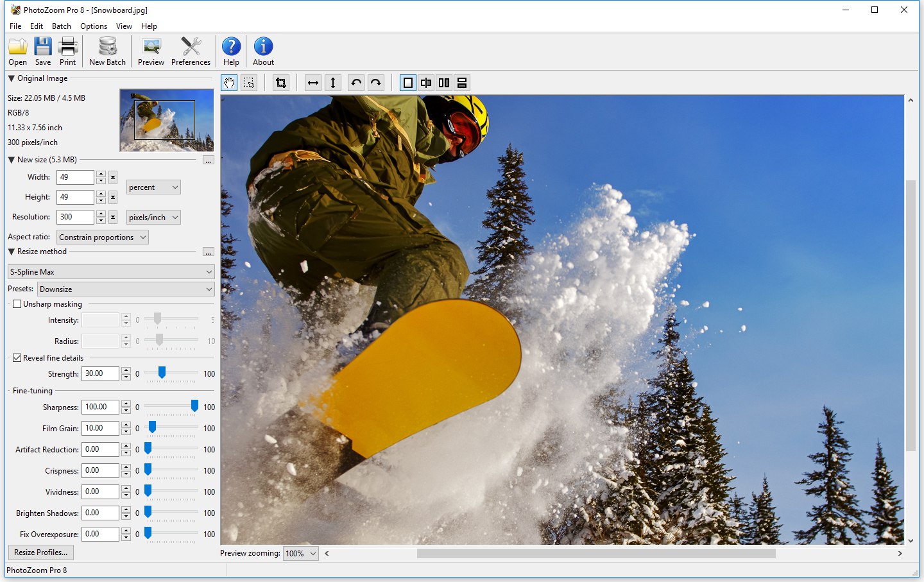The image size is (924, 582).
Task: Collapse the Original Image section
Action: (x=10, y=78)
